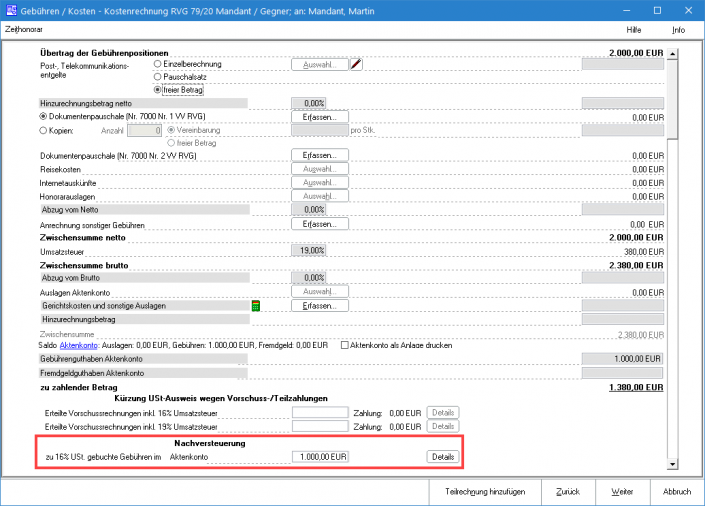705x506 pixels.
Task: Click Erfassen for 'Anrechnung sonstiger Gebühren'
Action: (319, 224)
